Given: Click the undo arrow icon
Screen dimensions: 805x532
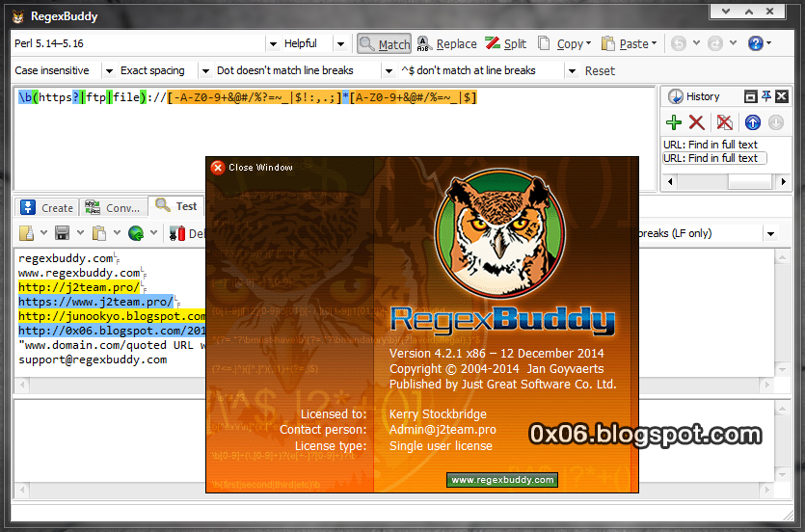Looking at the screenshot, I should point(678,44).
